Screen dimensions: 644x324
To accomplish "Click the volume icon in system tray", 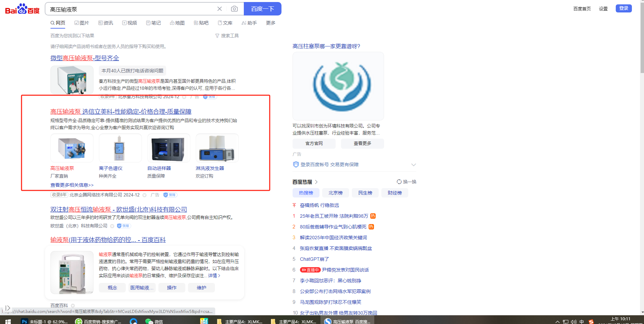I will coord(574,322).
